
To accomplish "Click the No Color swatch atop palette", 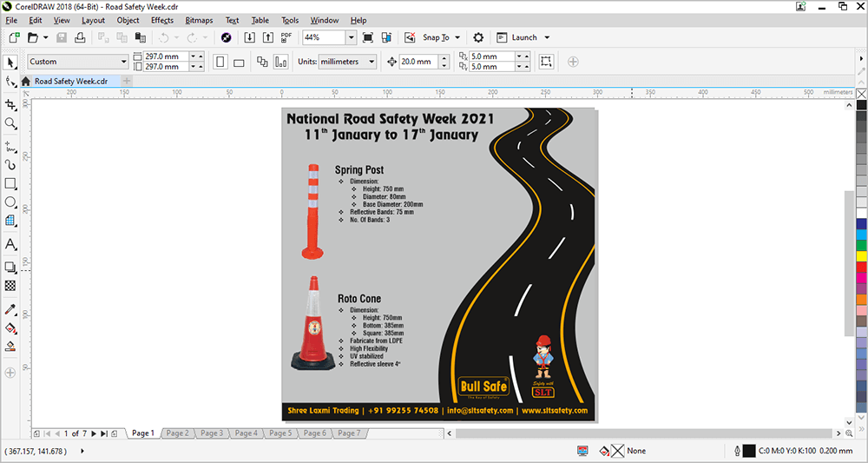I will (861, 94).
